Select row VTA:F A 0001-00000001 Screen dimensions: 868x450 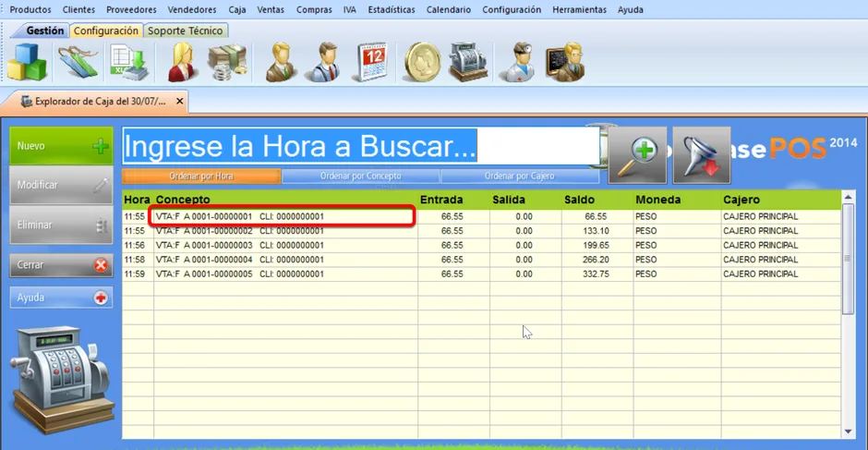tap(481, 217)
